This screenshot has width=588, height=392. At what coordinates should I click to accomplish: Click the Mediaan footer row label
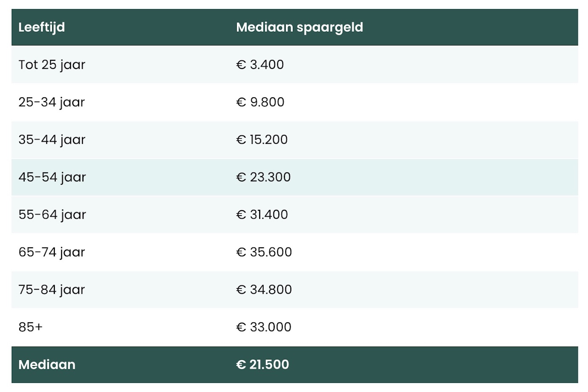coord(47,365)
